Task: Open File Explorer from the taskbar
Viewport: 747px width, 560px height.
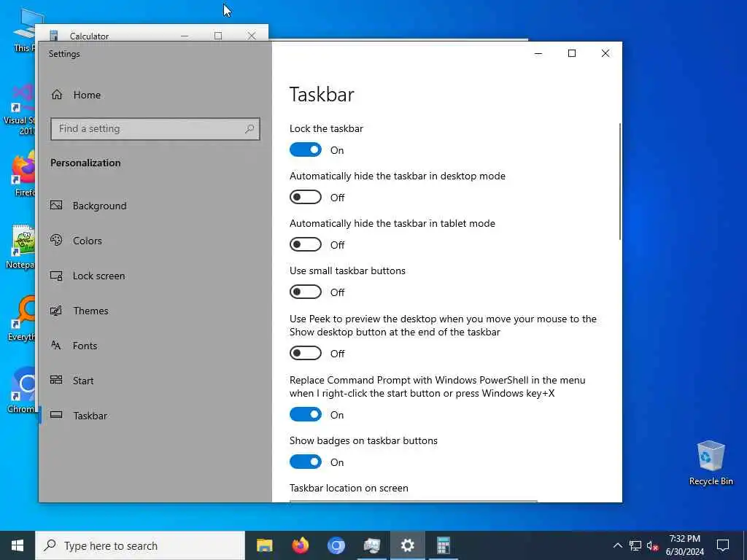Action: tap(264, 545)
